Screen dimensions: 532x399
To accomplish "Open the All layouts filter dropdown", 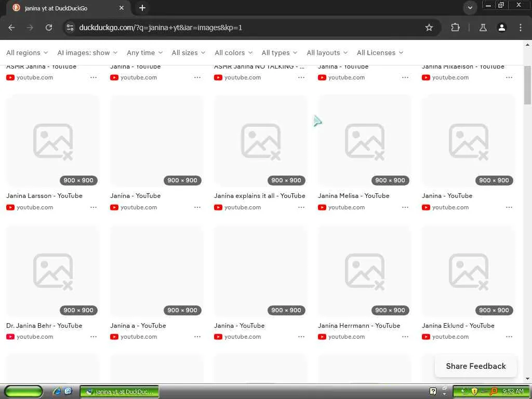I will click(327, 52).
